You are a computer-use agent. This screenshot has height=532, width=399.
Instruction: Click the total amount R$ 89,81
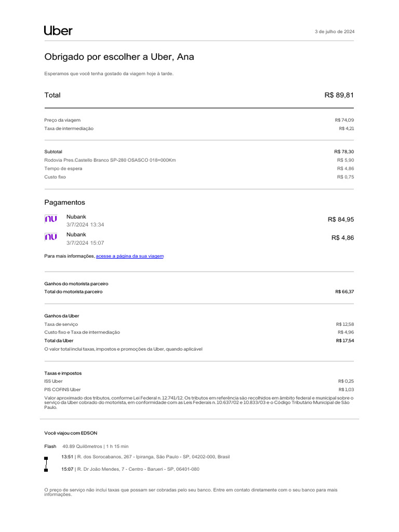tap(339, 95)
